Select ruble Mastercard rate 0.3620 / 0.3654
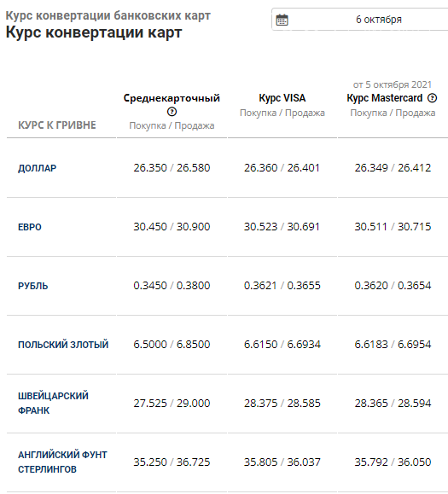This screenshot has height=494, width=448. pyautogui.click(x=393, y=286)
